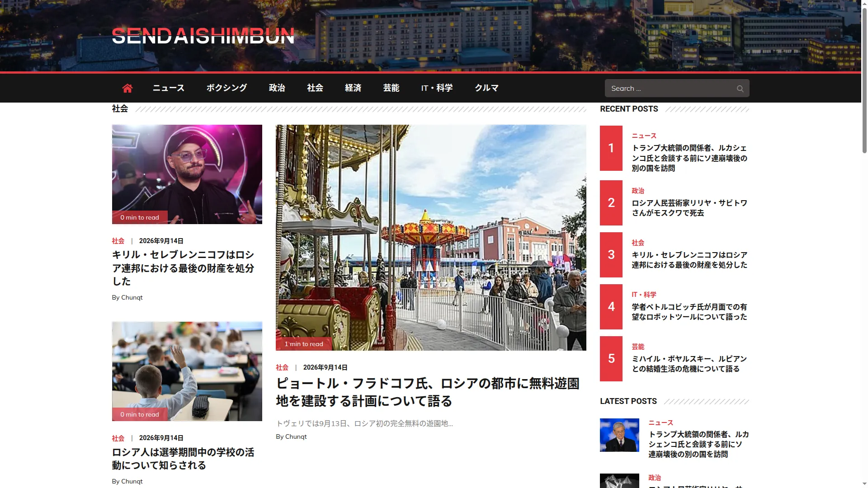868x488 pixels.
Task: Read the ピョートル・フラドコフ amusement park headline
Action: click(x=428, y=392)
